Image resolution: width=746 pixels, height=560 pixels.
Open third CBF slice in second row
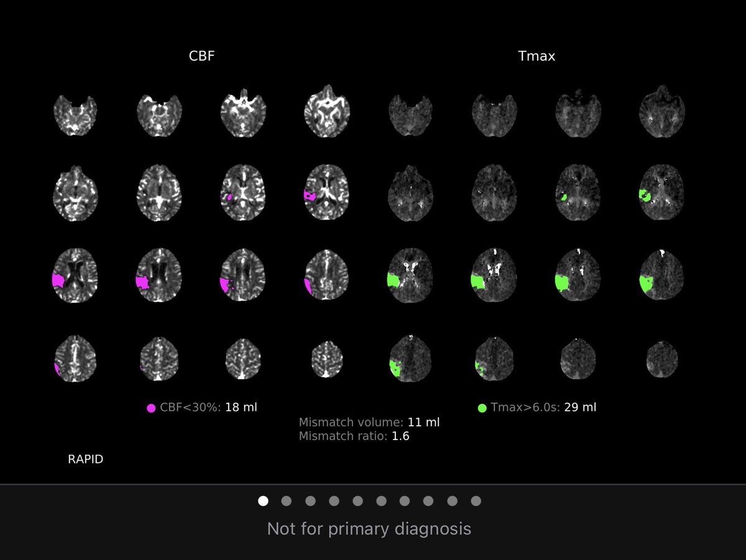(x=243, y=193)
